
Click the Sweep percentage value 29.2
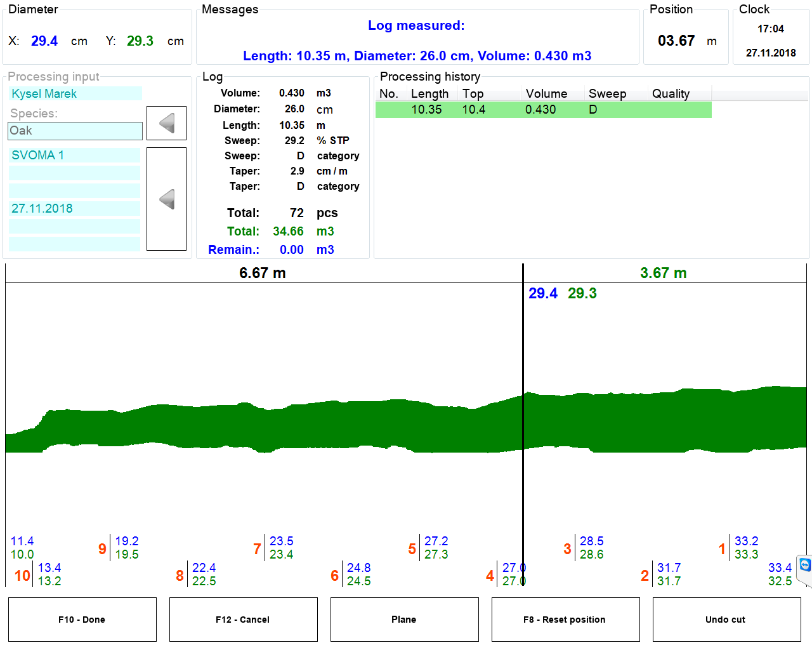[x=294, y=141]
